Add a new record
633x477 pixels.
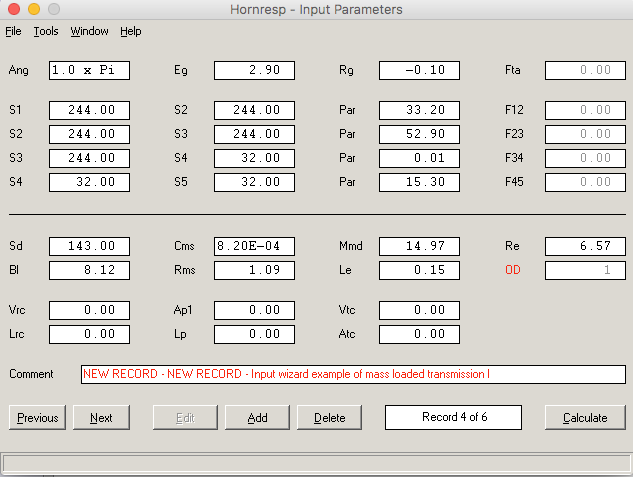click(257, 418)
